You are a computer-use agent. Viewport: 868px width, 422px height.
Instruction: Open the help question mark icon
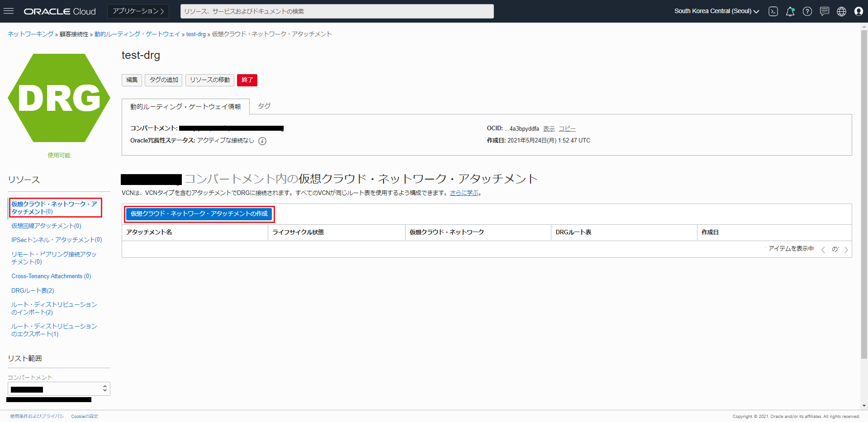pyautogui.click(x=807, y=11)
